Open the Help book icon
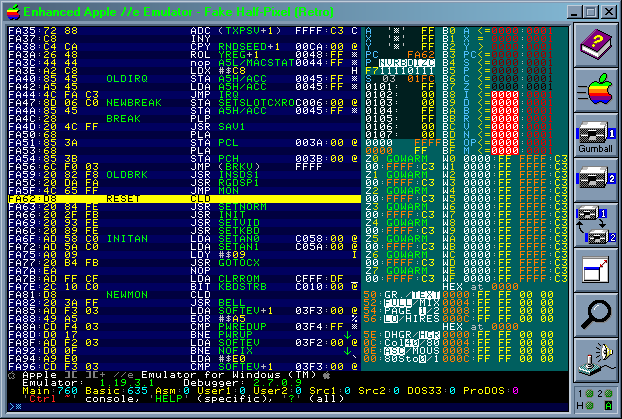The image size is (622, 419). tap(597, 45)
